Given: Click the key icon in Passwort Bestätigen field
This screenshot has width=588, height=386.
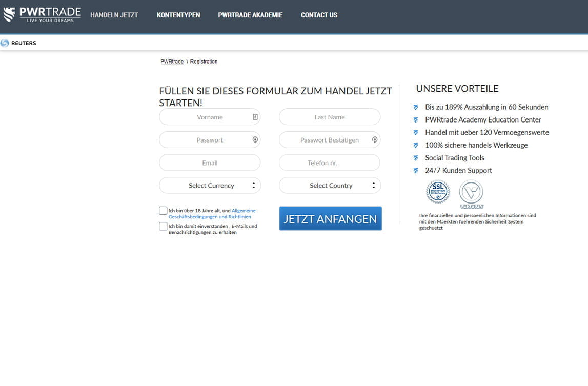Looking at the screenshot, I should [x=375, y=139].
